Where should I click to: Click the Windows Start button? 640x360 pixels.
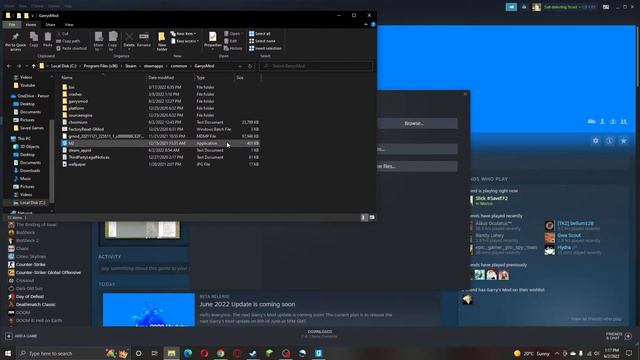(x=8, y=353)
